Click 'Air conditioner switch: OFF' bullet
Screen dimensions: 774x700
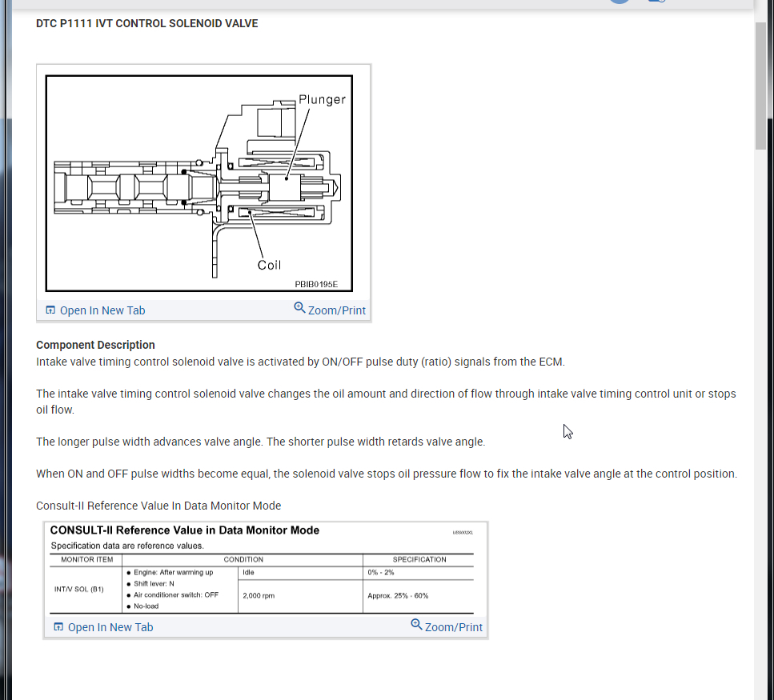click(173, 595)
